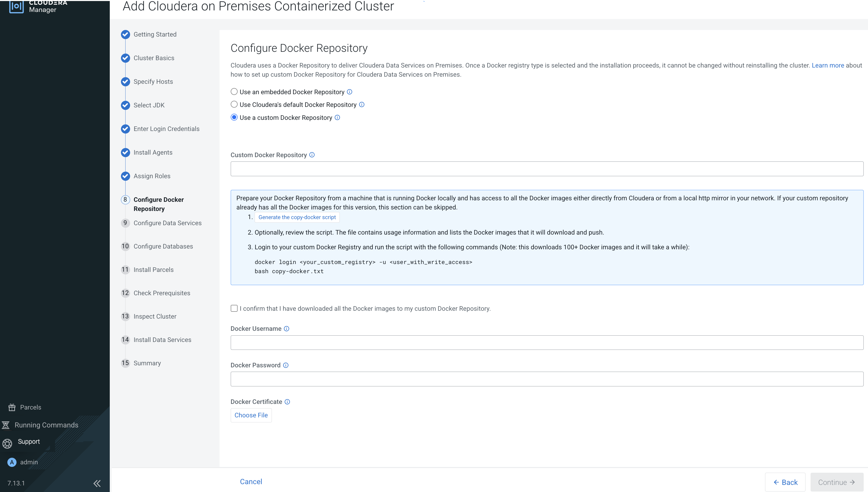Go to Assign Roles wizard step
Viewport: 868px width, 492px height.
[152, 176]
